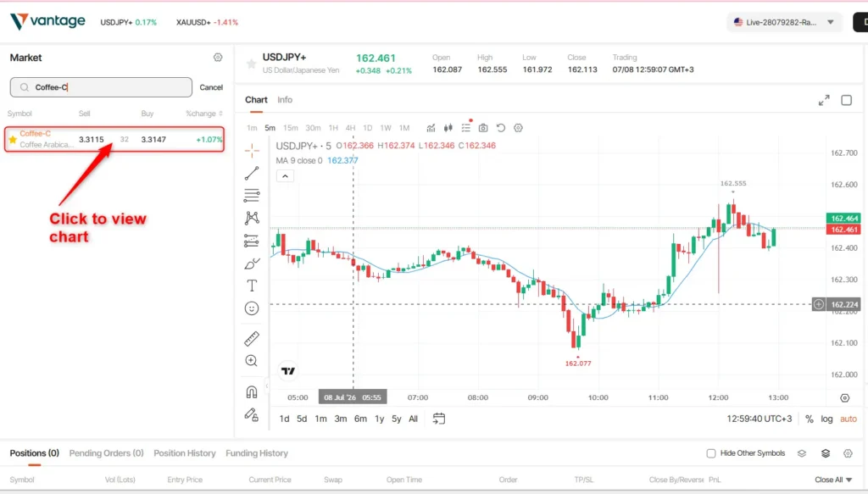Select the 1H timeframe
The width and height of the screenshot is (868, 494).
(x=333, y=128)
